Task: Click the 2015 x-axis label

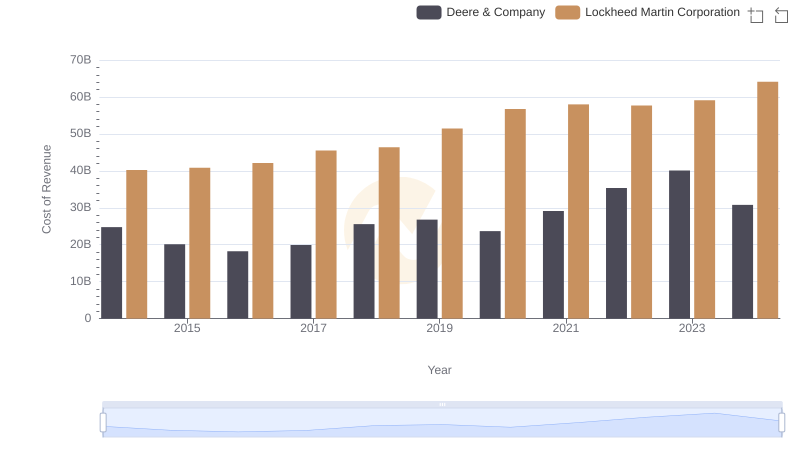Action: (x=187, y=328)
